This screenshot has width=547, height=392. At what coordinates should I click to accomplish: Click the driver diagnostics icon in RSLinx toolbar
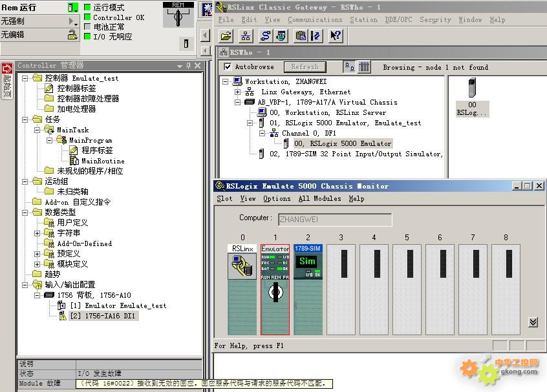(281, 36)
